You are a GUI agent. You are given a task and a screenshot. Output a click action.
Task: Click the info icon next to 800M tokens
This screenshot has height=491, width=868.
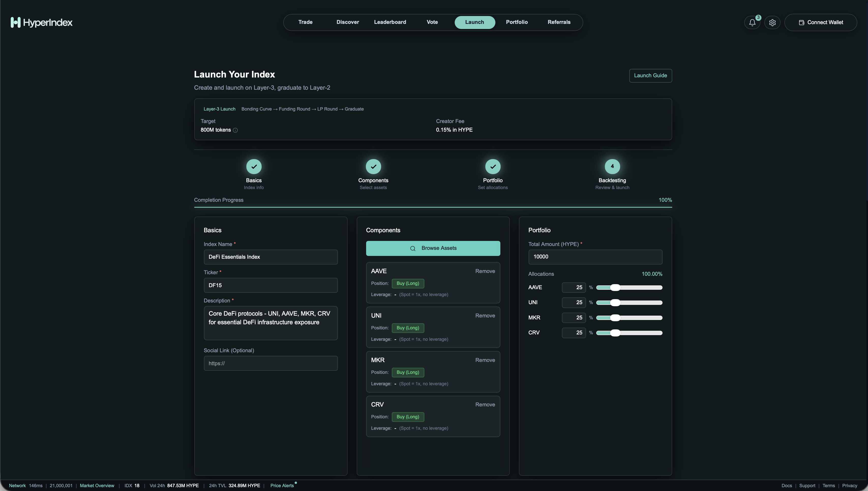point(235,130)
